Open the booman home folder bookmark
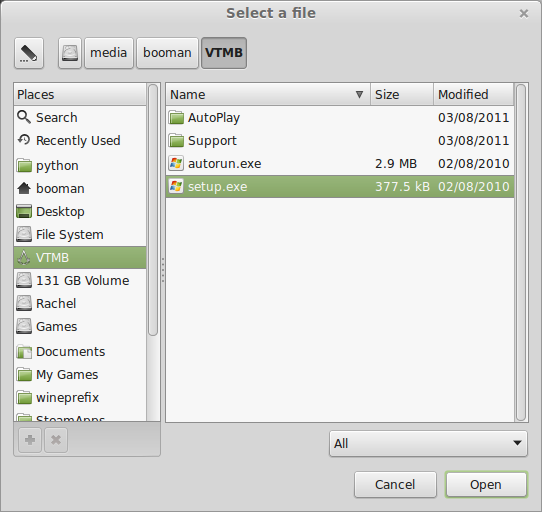The image size is (542, 512). [80, 188]
